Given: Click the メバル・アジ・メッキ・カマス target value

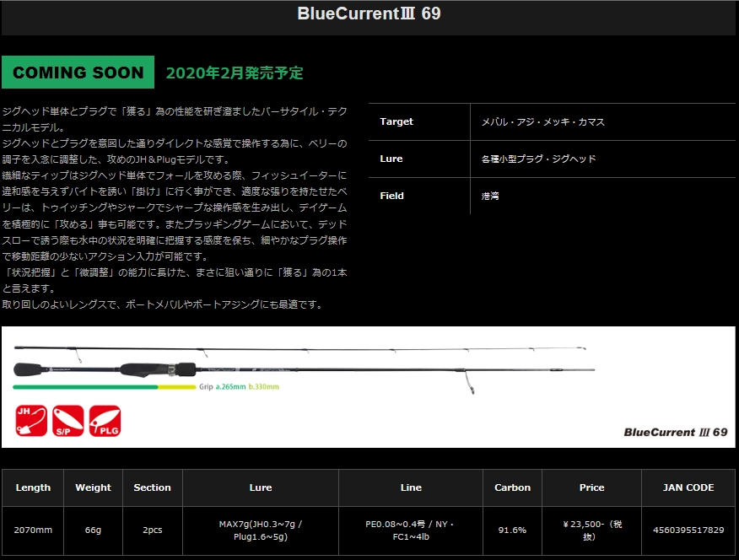Looking at the screenshot, I should [x=543, y=122].
